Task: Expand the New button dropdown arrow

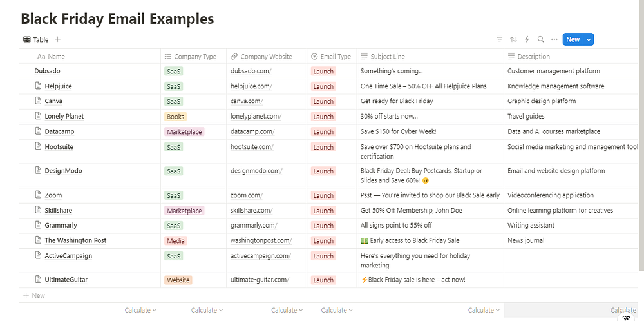Action: [x=589, y=39]
